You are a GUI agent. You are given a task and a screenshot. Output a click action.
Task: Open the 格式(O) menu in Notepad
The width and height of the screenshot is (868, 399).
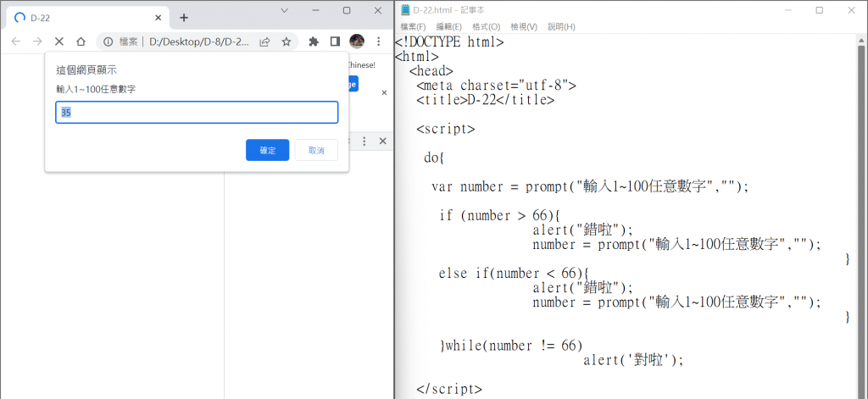[486, 26]
